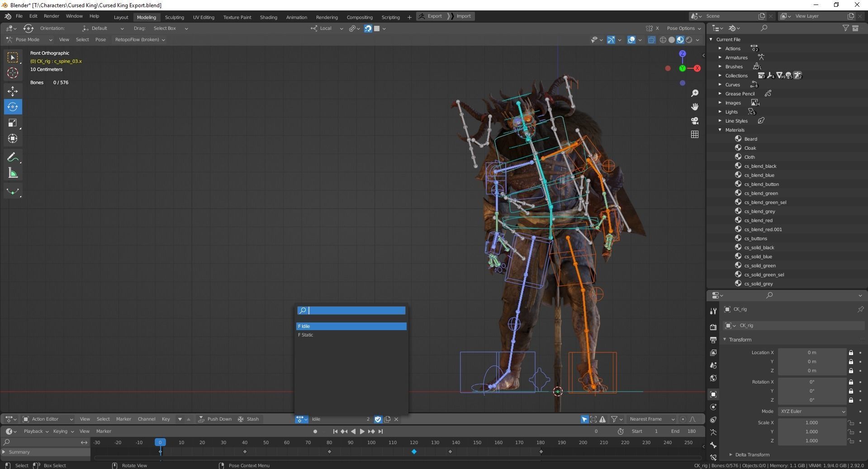Switch to the Animation workspace tab
Viewport: 868px width, 469px height.
point(296,17)
